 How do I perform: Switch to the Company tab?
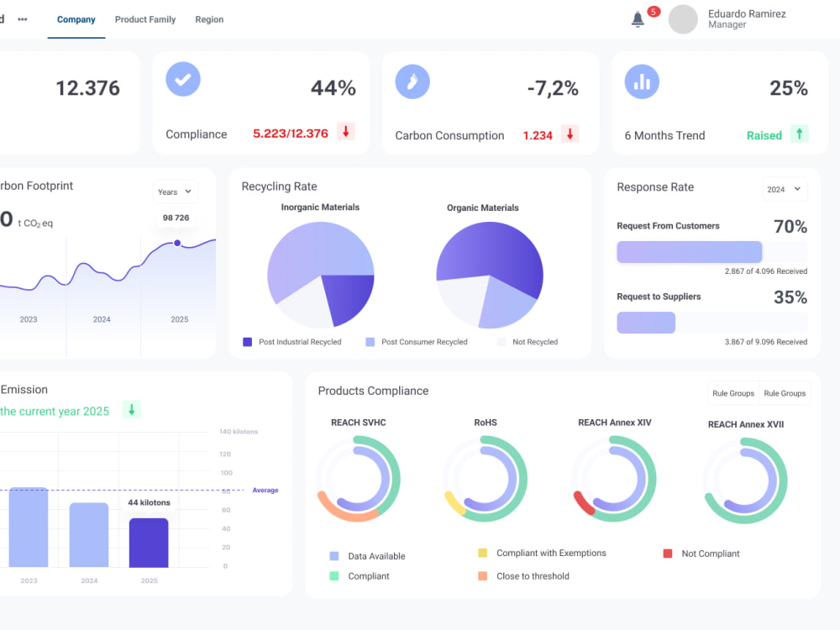pos(76,20)
